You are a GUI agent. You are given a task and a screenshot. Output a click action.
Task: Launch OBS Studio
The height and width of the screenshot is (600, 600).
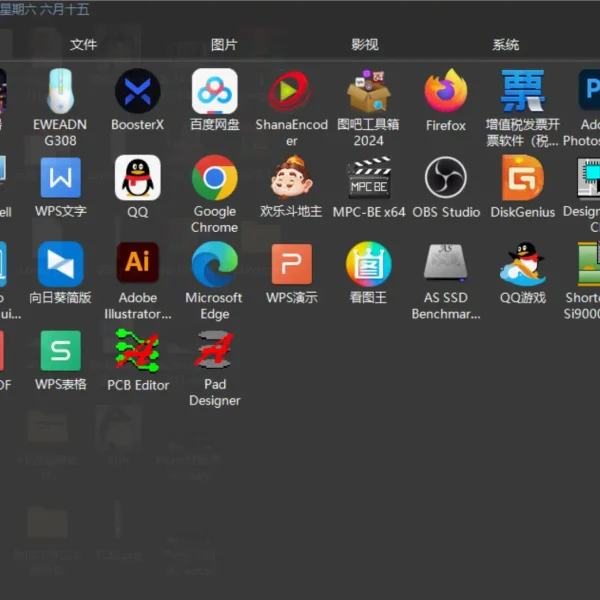(x=446, y=178)
